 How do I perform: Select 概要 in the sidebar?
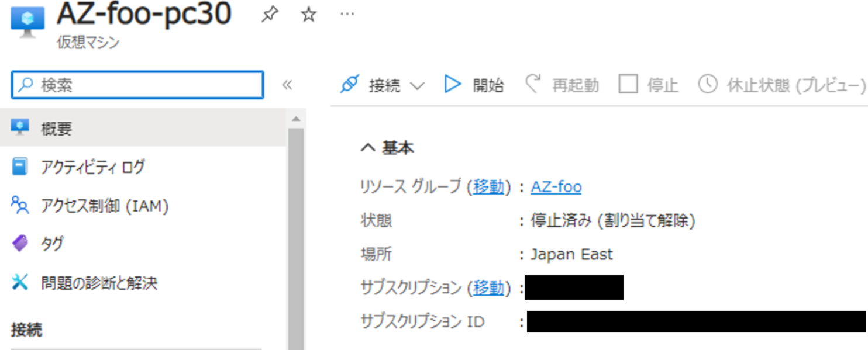[x=143, y=127]
